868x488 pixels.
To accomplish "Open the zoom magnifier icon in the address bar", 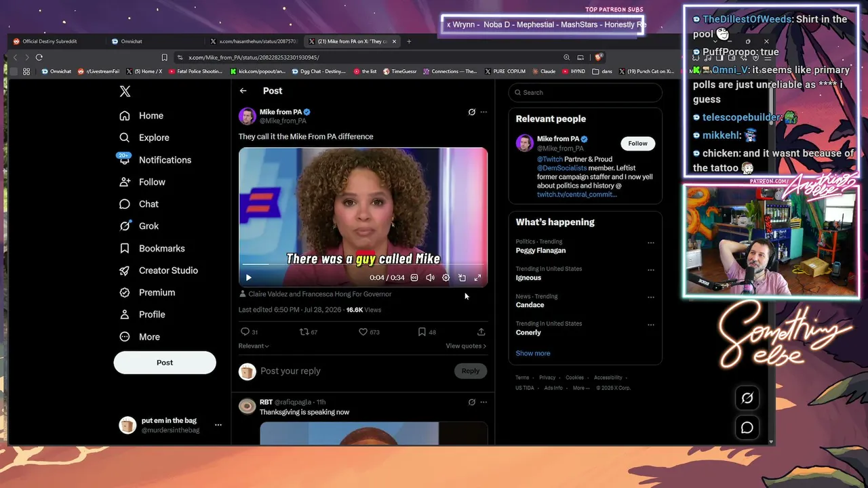I will (x=566, y=58).
